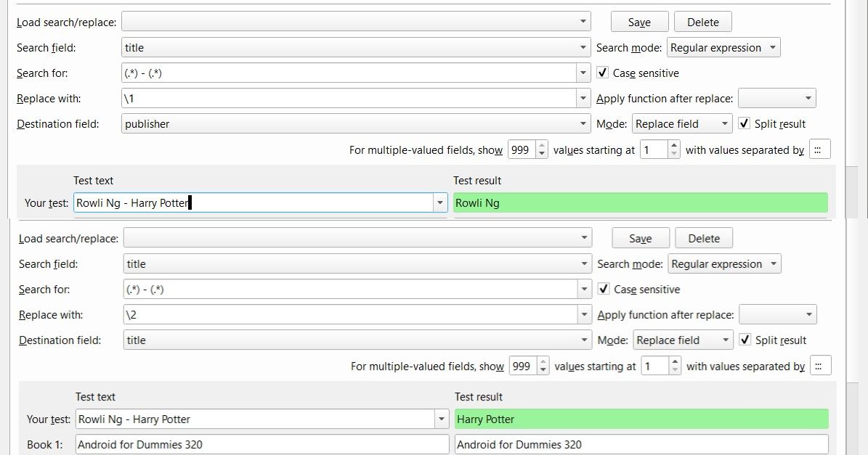The height and width of the screenshot is (455, 868).
Task: Toggle Case sensitive checkbox in the upper panel
Action: coord(602,73)
